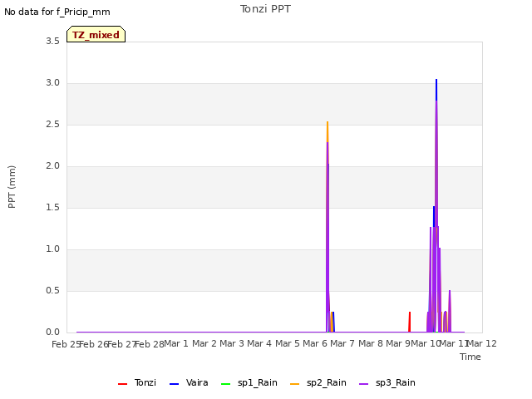Click the Feb 25 x-axis label

click(66, 344)
